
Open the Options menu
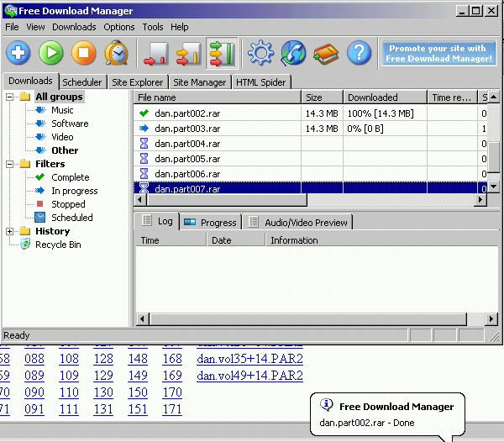point(119,27)
